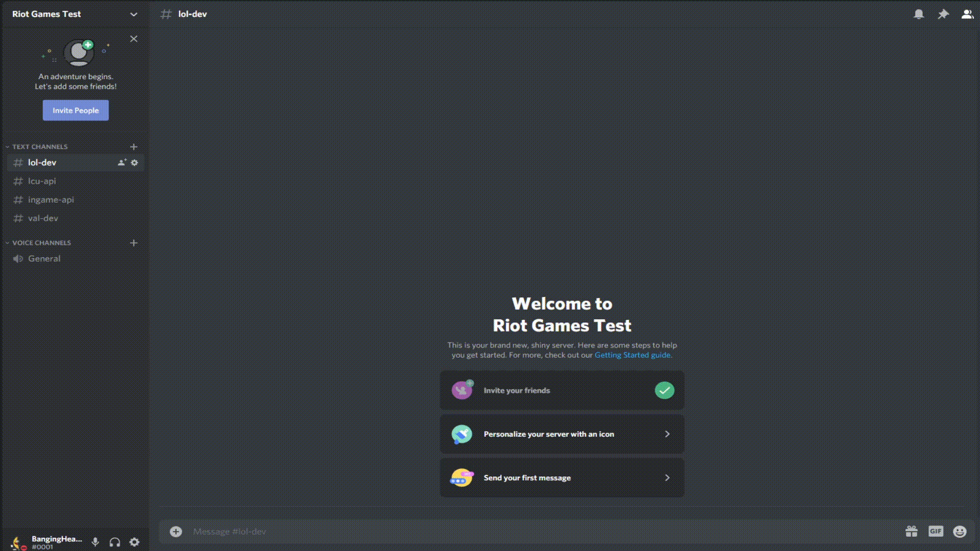
Task: Expand the TEXT CHANNELS add button
Action: click(133, 146)
